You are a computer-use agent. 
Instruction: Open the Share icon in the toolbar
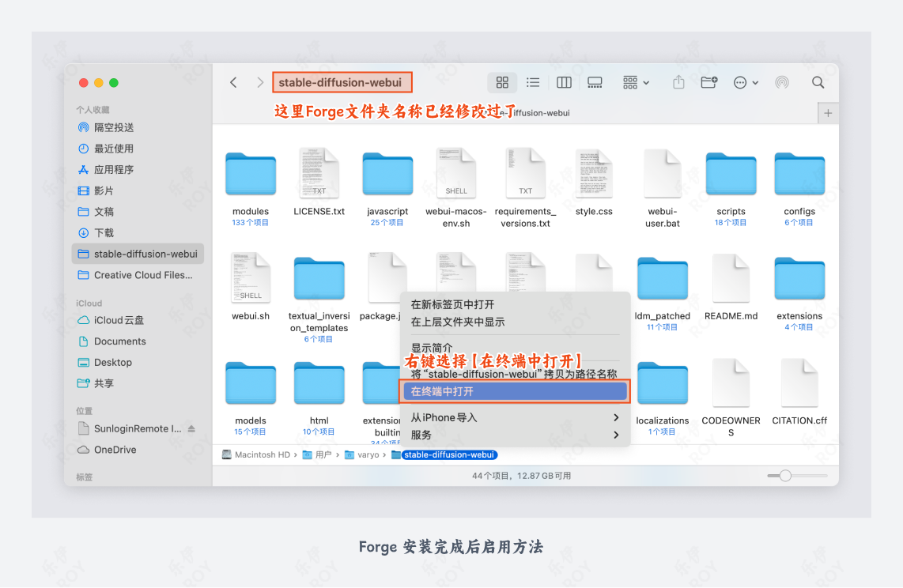click(x=678, y=82)
